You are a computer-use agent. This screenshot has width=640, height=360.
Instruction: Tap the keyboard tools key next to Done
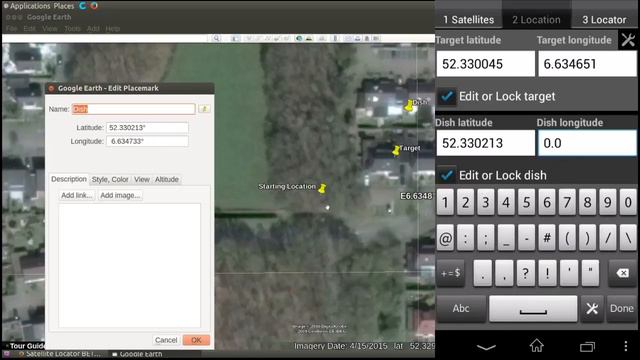coord(592,309)
